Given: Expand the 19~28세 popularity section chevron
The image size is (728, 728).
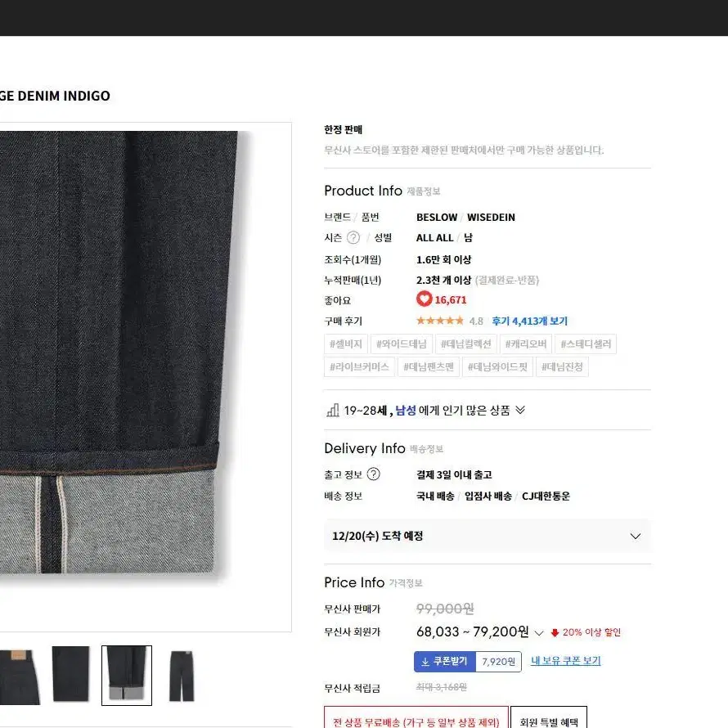Looking at the screenshot, I should 520,410.
